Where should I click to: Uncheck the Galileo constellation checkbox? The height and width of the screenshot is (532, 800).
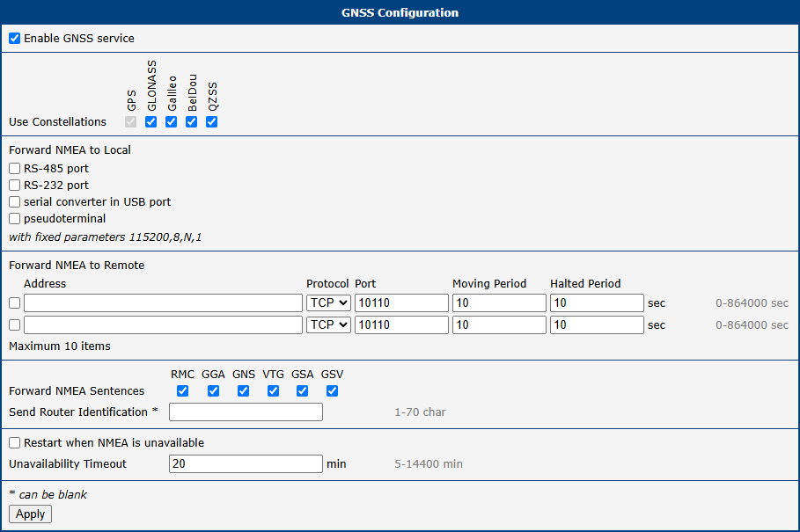tap(171, 122)
